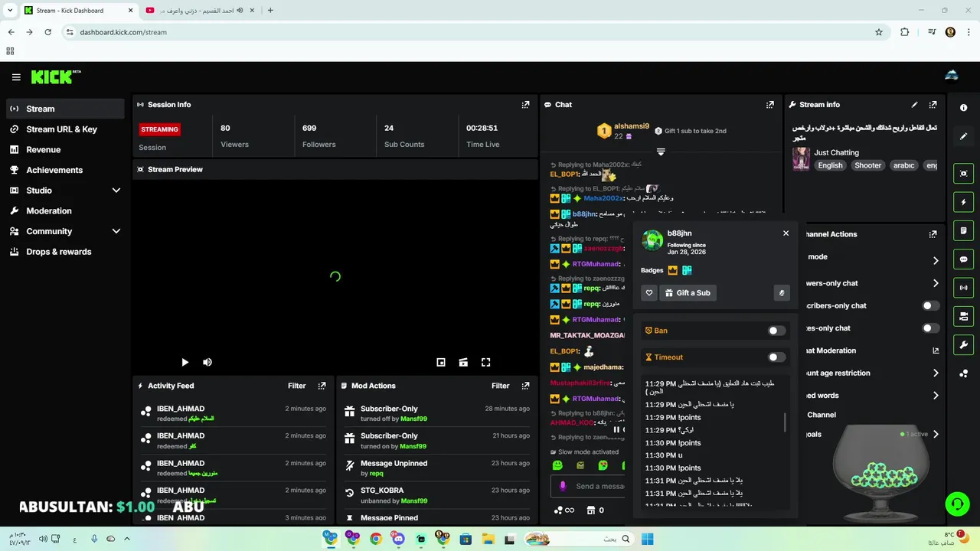Image resolution: width=980 pixels, height=551 pixels.
Task: Click the English stream tag
Action: [830, 165]
